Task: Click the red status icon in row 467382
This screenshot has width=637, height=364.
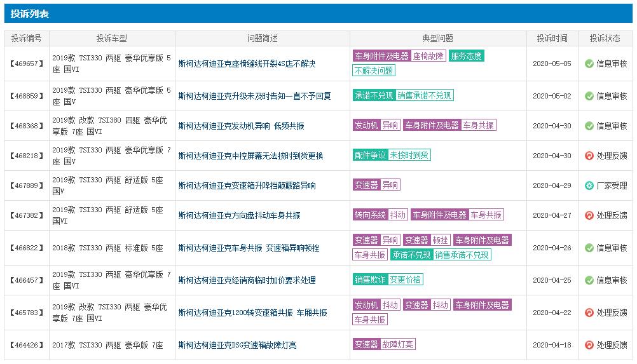Action: 589,215
